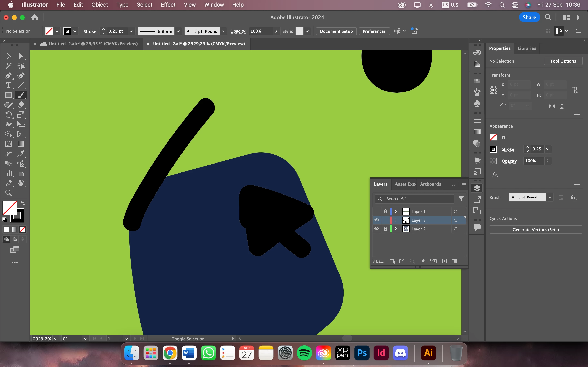
Task: Click Create New Layer icon
Action: 444,261
